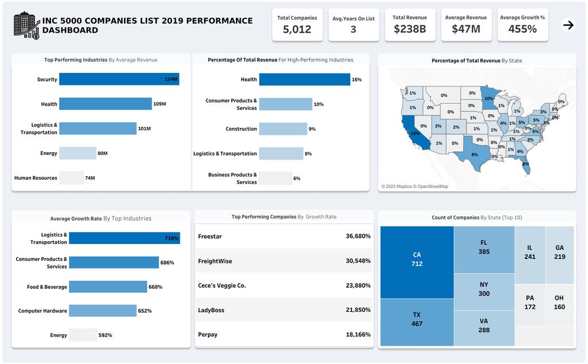Viewport: 588px width, 364px height.
Task: Select Health 16% total revenue bar
Action: 304,79
